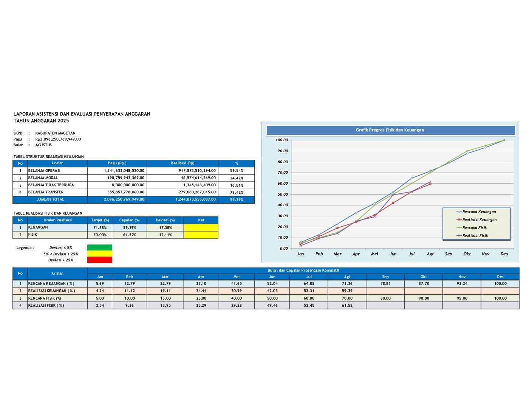Screen dimensions: 532x411
Task: Select the empty REALISASI FISIK cell under Des
Action: click(500, 306)
